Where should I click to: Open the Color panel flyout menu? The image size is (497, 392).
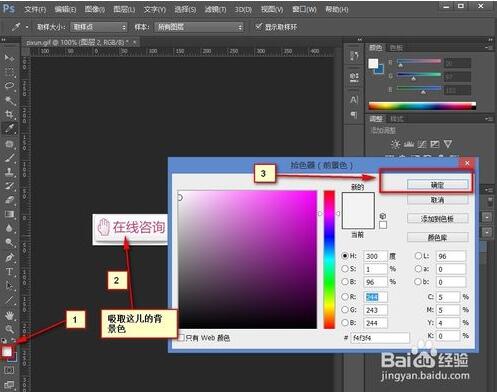(488, 48)
